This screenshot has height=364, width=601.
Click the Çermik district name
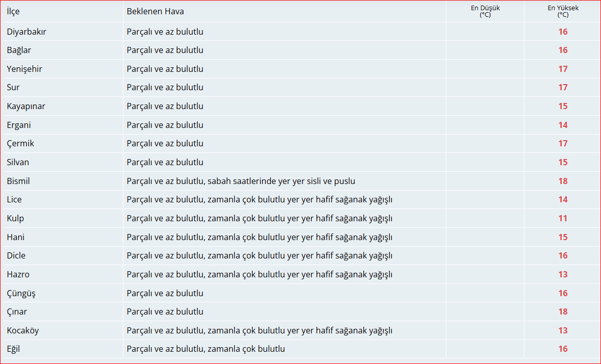(20, 143)
